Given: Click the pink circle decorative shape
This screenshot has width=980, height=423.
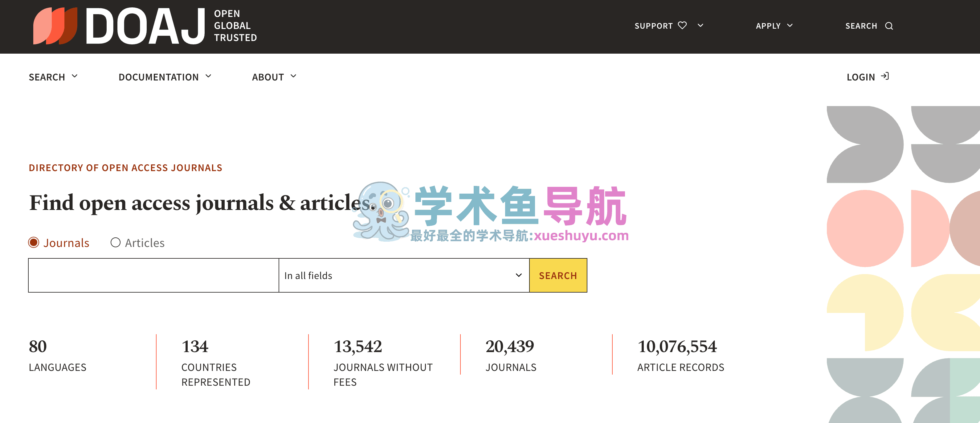Looking at the screenshot, I should [865, 228].
